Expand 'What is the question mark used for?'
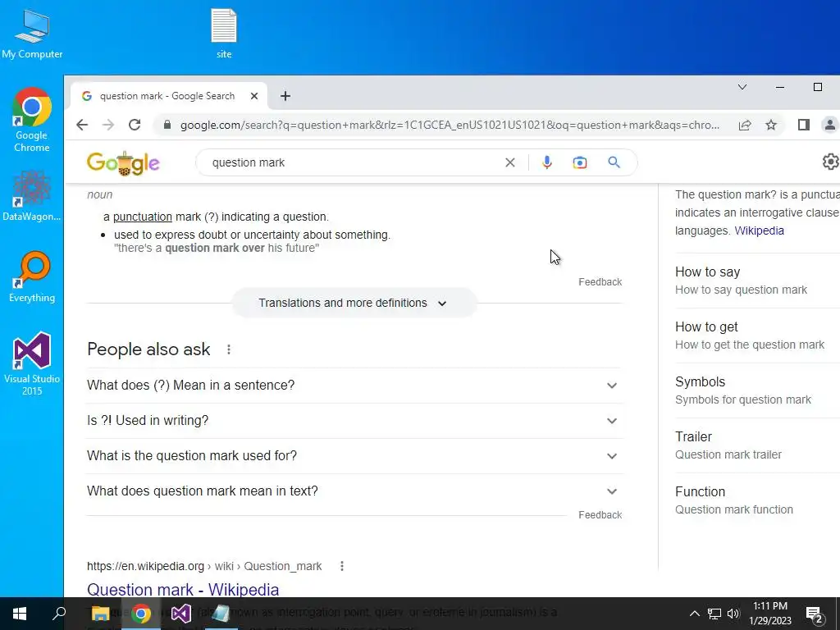The width and height of the screenshot is (840, 630). [354, 456]
